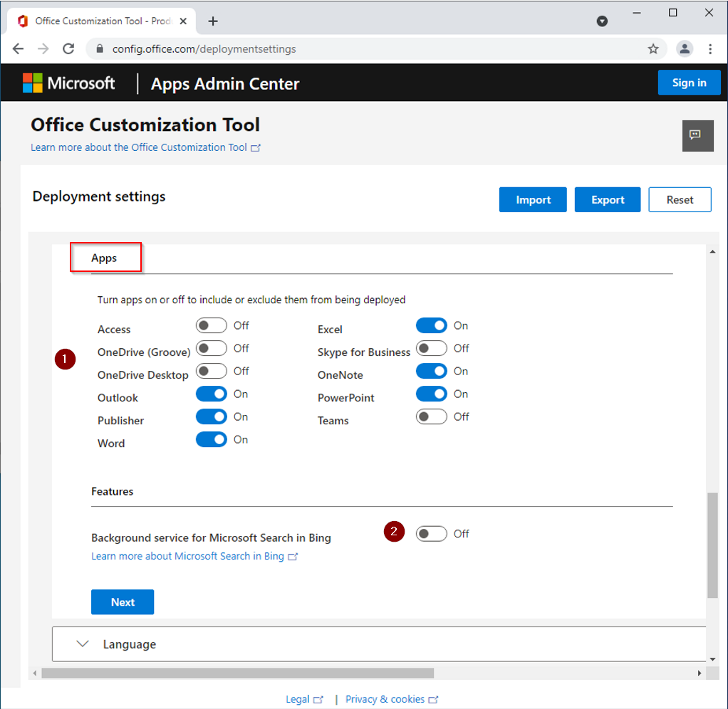
Task: Toggle the Access app switch
Action: coord(212,326)
